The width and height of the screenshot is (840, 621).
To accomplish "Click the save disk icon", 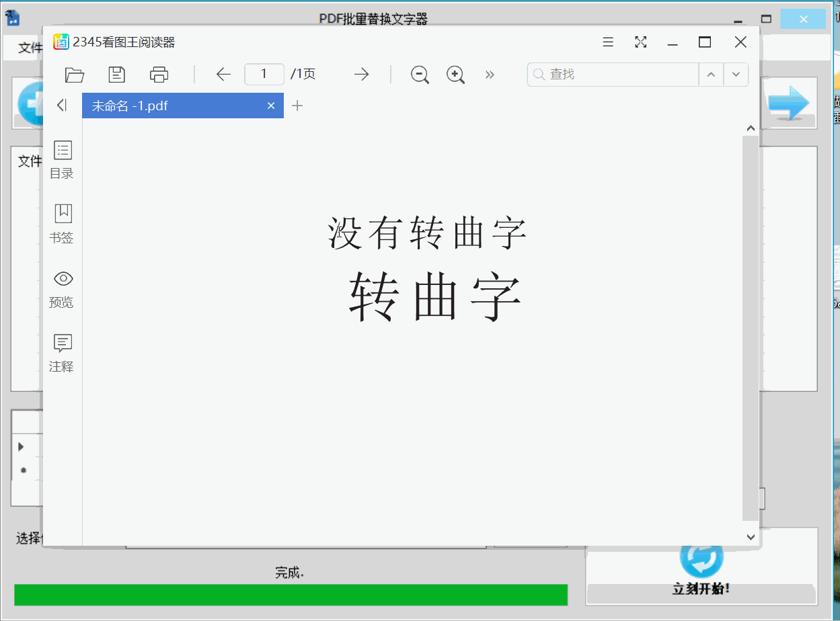I will point(117,75).
